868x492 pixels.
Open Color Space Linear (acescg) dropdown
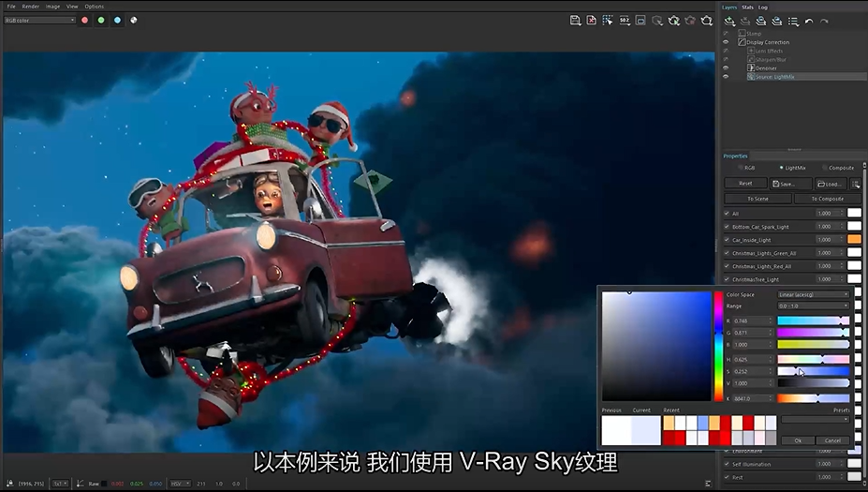[x=813, y=294]
